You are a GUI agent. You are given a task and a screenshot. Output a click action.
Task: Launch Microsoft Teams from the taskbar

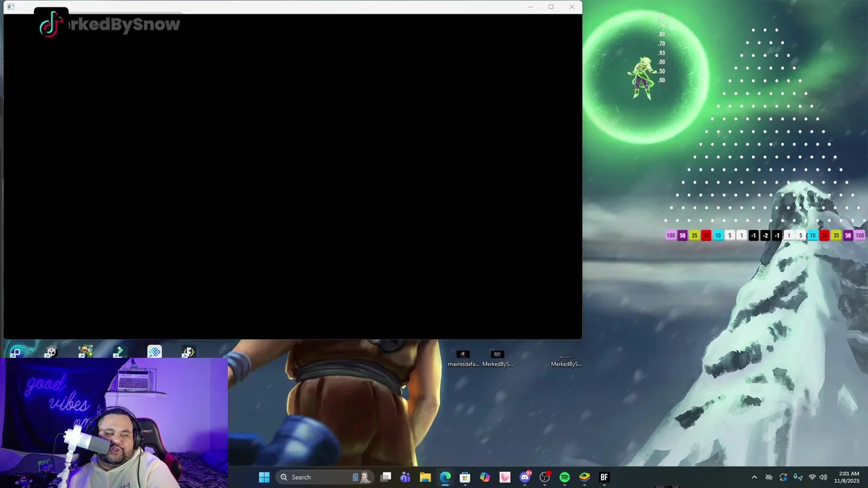pos(406,477)
